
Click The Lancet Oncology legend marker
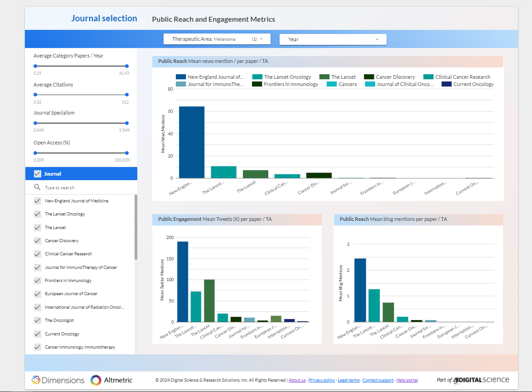257,77
